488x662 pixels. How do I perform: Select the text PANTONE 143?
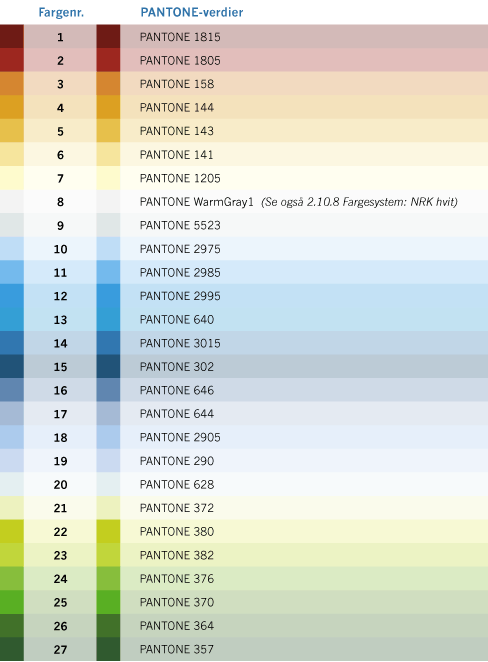(x=177, y=131)
